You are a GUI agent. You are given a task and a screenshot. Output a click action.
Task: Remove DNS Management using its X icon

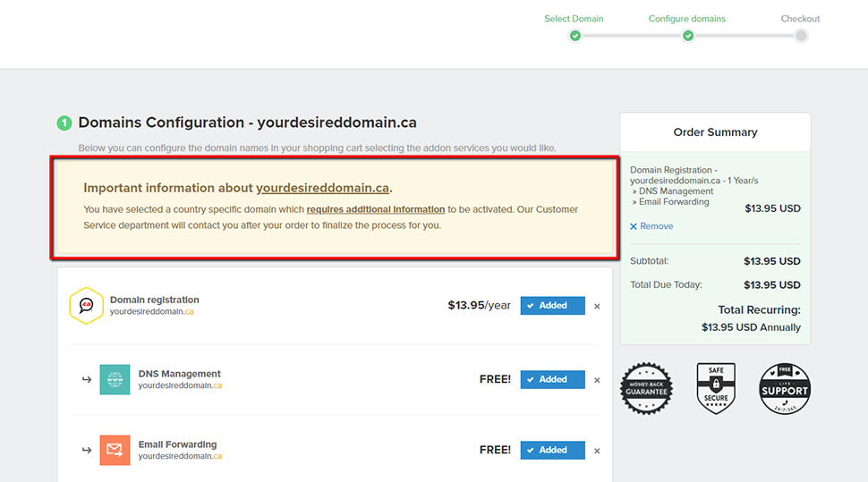point(597,380)
